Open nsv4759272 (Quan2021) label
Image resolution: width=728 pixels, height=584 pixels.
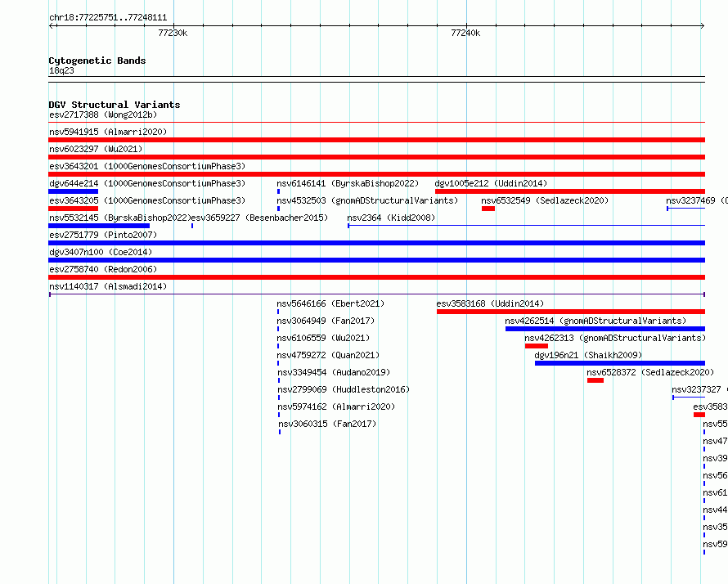pos(328,355)
